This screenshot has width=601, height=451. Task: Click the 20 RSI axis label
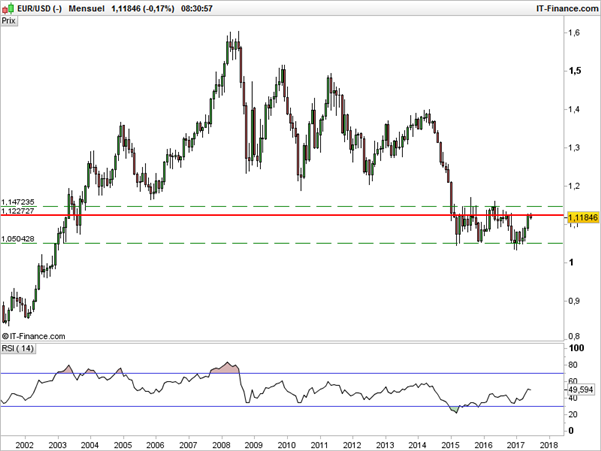573,414
